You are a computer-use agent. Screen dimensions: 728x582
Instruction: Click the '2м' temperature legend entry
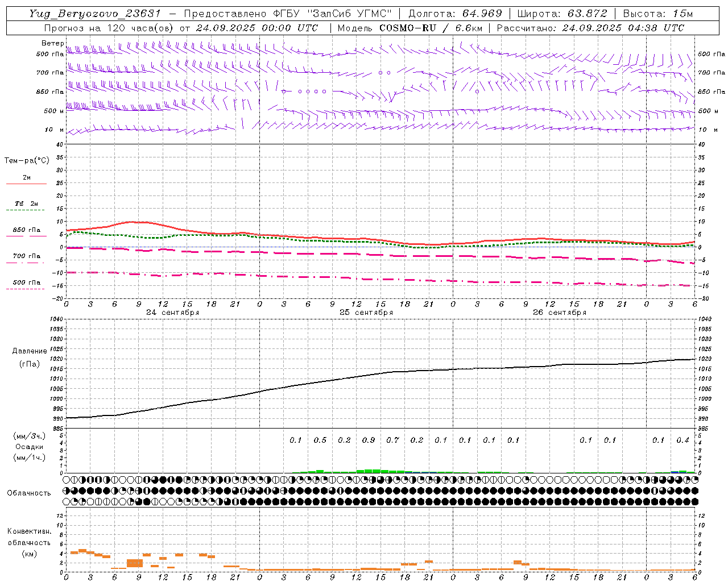coord(27,177)
